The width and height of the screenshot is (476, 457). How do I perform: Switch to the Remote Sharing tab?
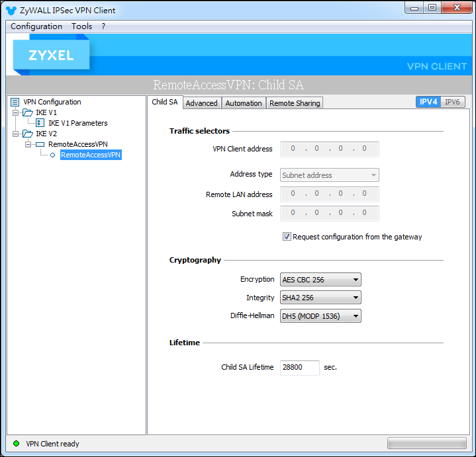tap(295, 103)
